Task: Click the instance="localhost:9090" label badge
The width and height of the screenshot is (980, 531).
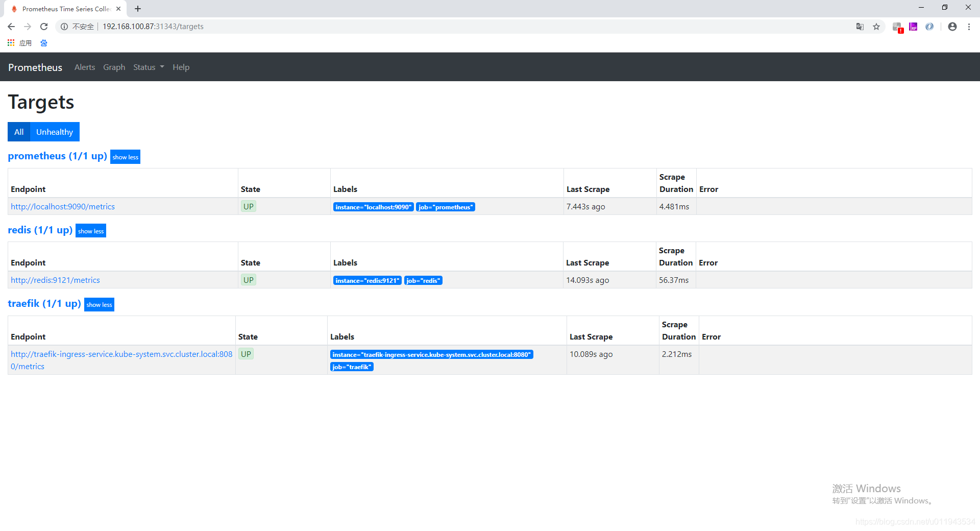Action: tap(373, 207)
